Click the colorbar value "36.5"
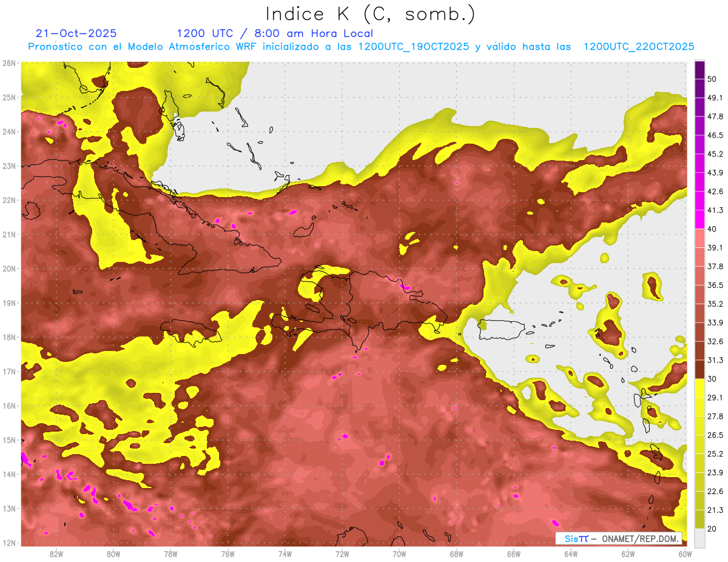The height and width of the screenshot is (562, 728). 715,285
